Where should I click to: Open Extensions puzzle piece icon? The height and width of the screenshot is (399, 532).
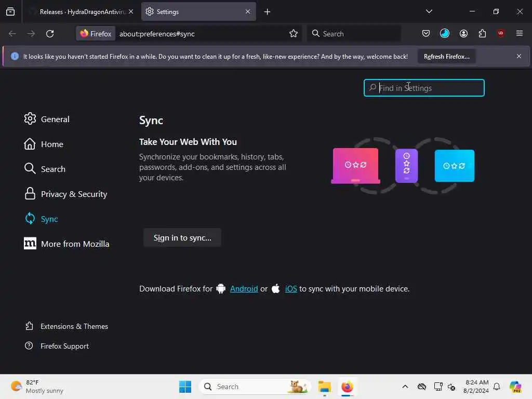482,33
